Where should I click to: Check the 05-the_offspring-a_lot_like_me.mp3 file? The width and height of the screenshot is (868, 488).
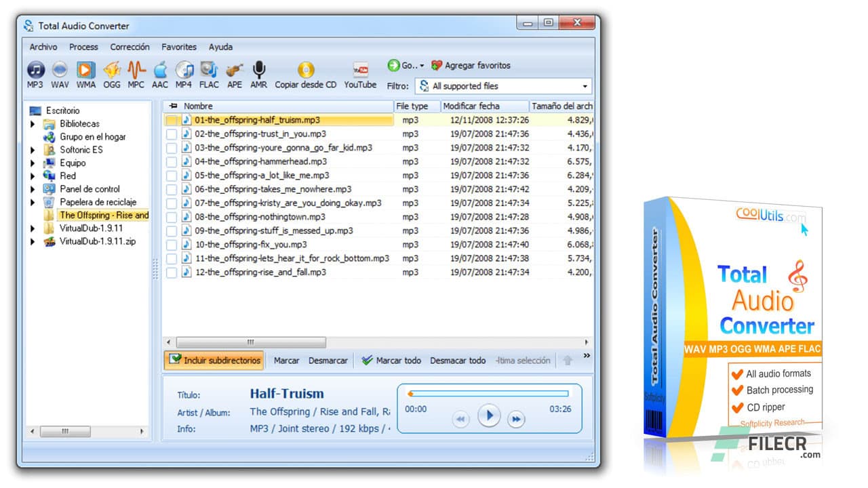click(172, 175)
